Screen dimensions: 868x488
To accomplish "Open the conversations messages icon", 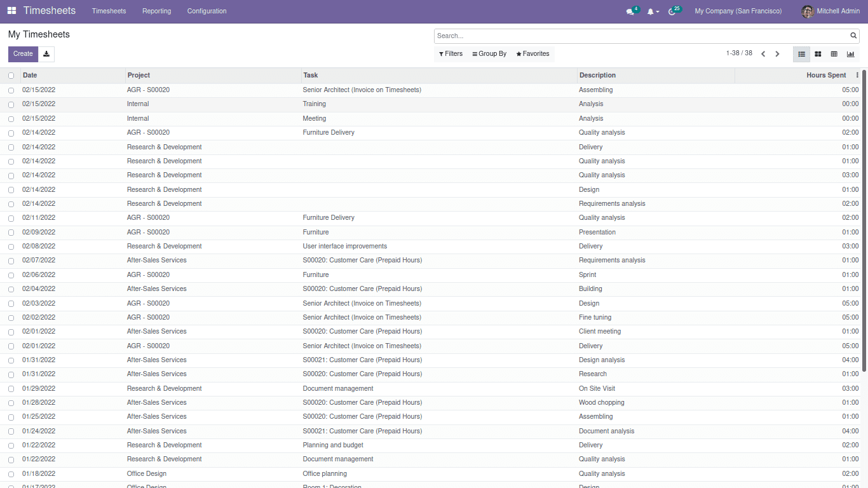I will [630, 11].
